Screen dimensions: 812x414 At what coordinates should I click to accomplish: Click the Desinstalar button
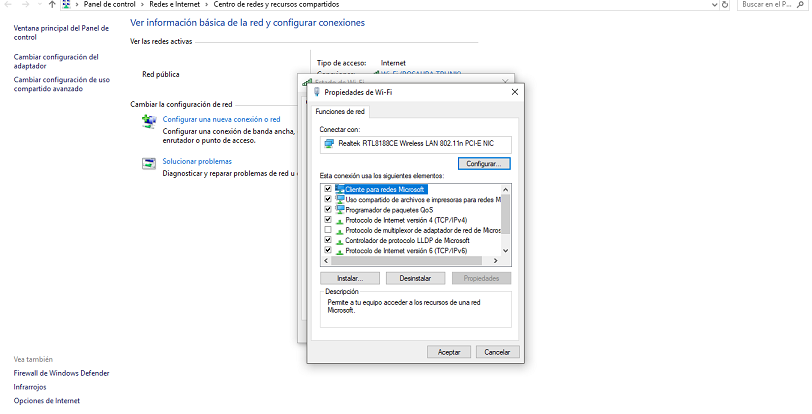coord(415,278)
